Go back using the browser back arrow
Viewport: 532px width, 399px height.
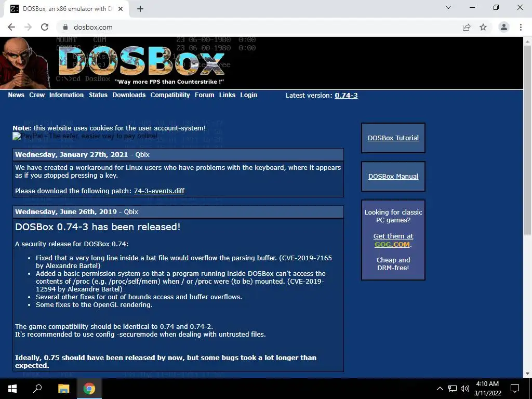[x=11, y=27]
